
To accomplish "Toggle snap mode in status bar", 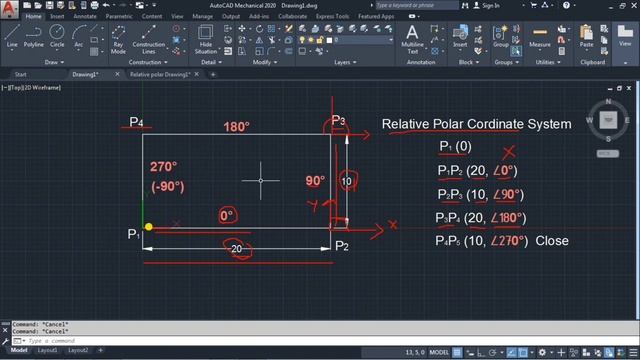I will coord(470,352).
